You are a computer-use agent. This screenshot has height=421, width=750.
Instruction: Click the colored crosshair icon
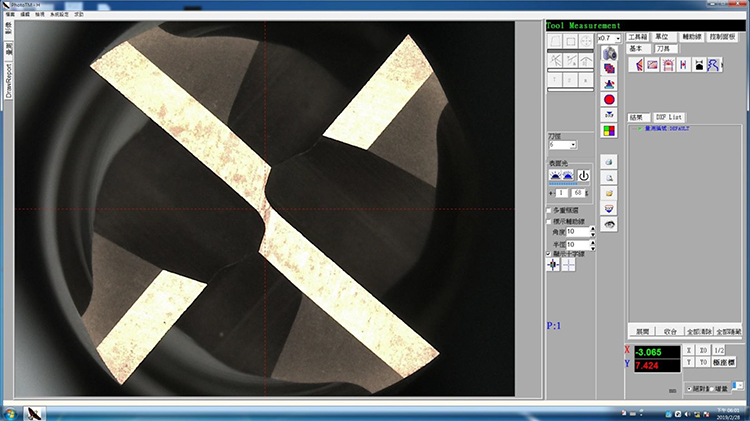pos(553,265)
